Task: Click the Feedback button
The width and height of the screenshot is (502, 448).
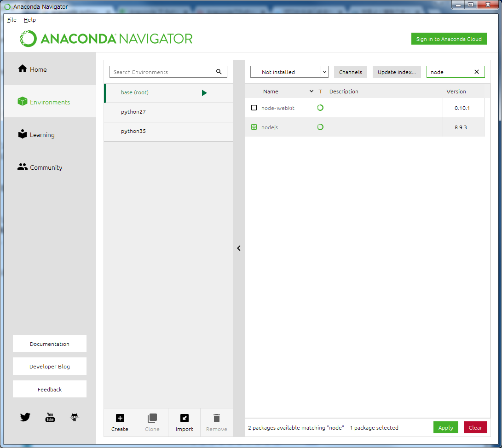Action: (50, 389)
